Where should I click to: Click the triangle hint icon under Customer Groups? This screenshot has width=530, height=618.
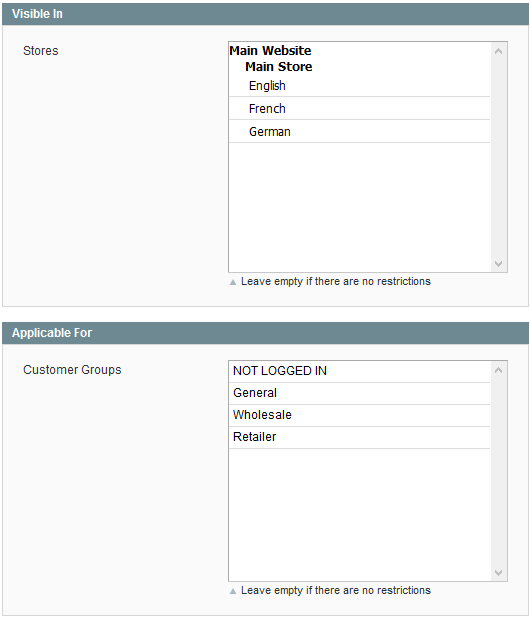233,591
